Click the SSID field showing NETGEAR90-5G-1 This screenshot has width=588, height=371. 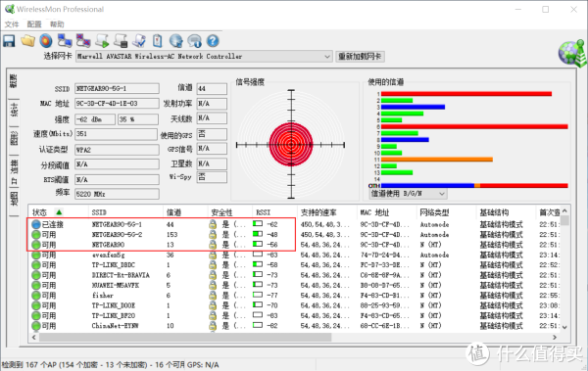coord(117,88)
